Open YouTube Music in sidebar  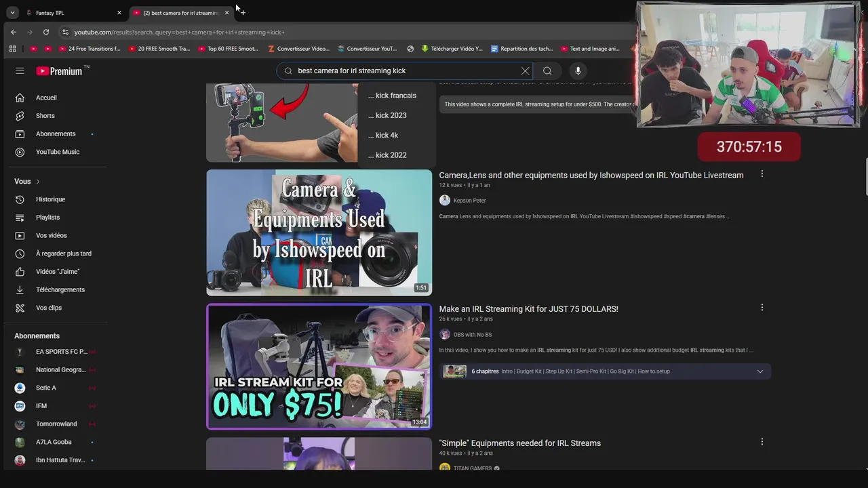58,152
